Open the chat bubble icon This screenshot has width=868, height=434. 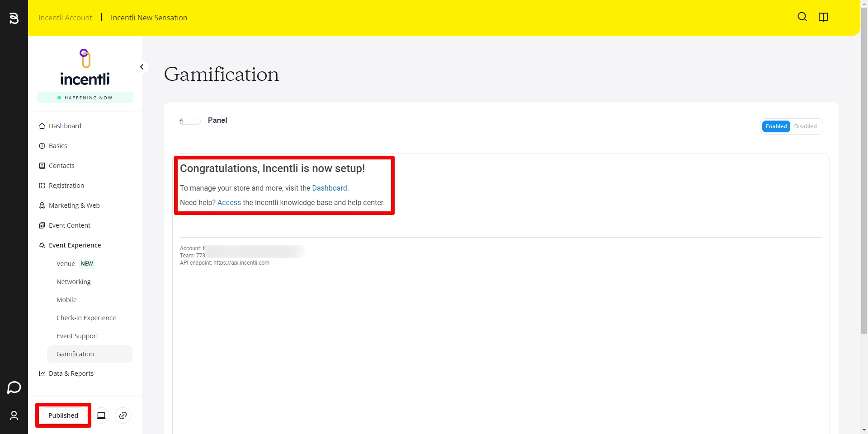point(14,387)
